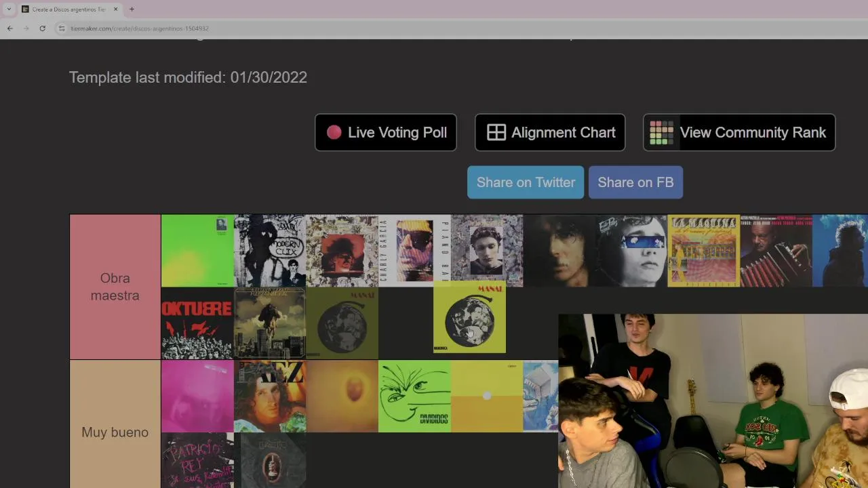868x488 pixels.
Task: Click the webcam video overlay
Action: click(x=713, y=401)
